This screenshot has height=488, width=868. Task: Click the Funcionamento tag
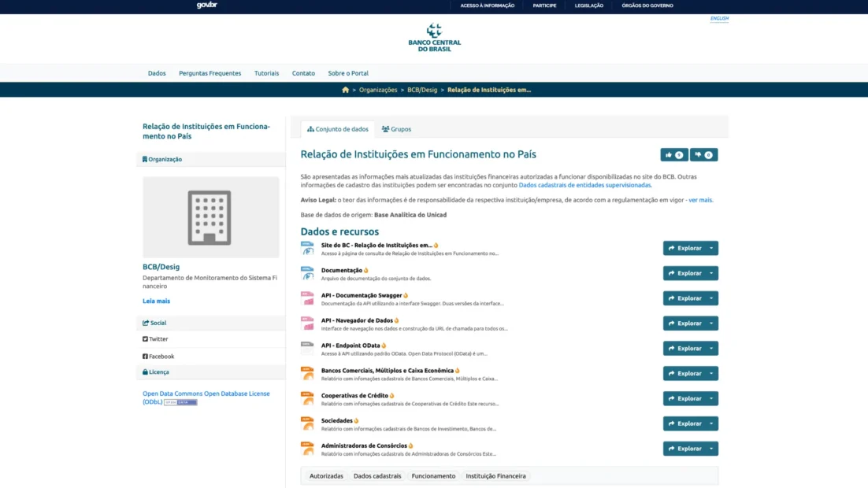point(433,476)
